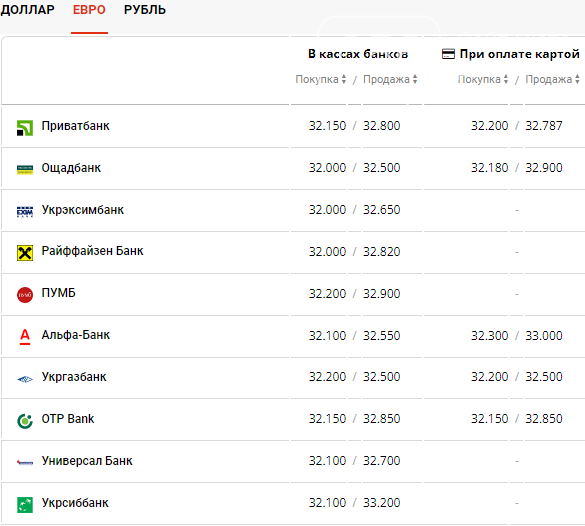
Task: Switch to the РУБЛЬ tab
Action: (x=145, y=10)
